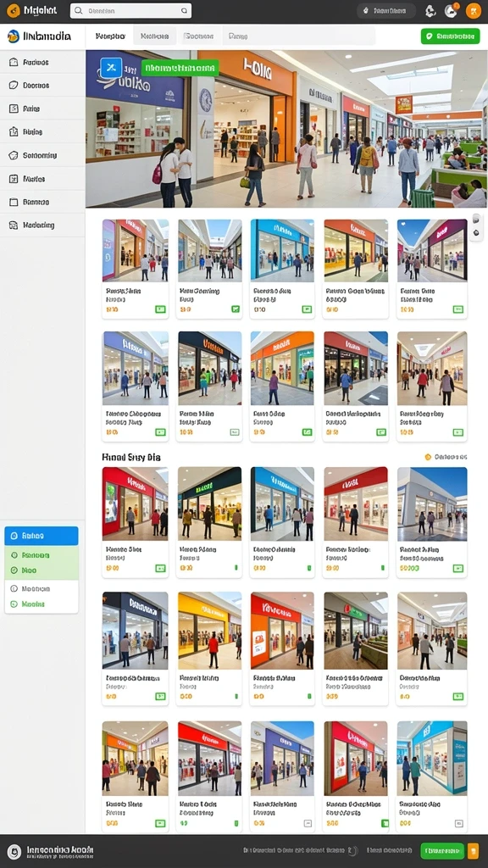Click the orange logo icon in top bar
488x868 pixels.
[x=14, y=10]
